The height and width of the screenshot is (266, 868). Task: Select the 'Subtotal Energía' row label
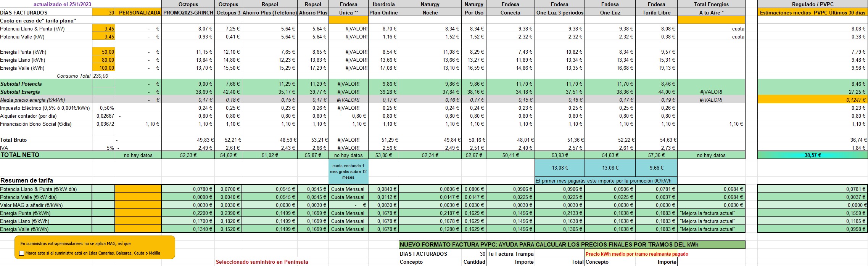(20, 92)
